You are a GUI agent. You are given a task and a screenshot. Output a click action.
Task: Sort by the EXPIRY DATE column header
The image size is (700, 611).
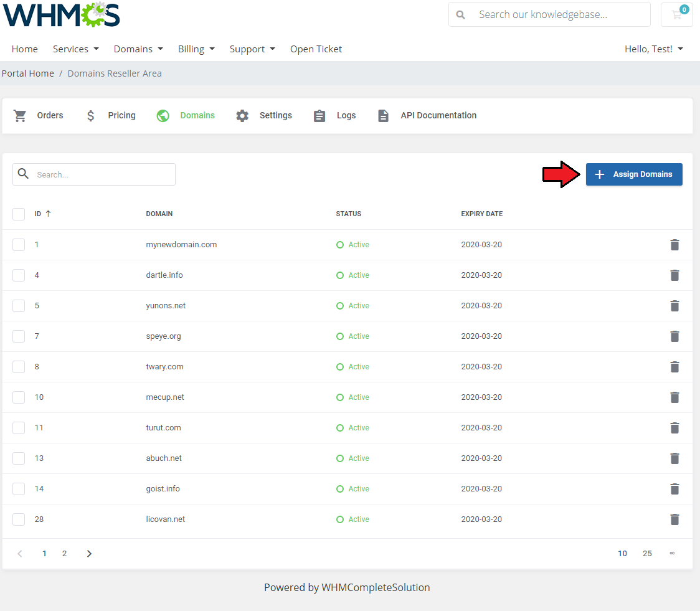pyautogui.click(x=481, y=214)
